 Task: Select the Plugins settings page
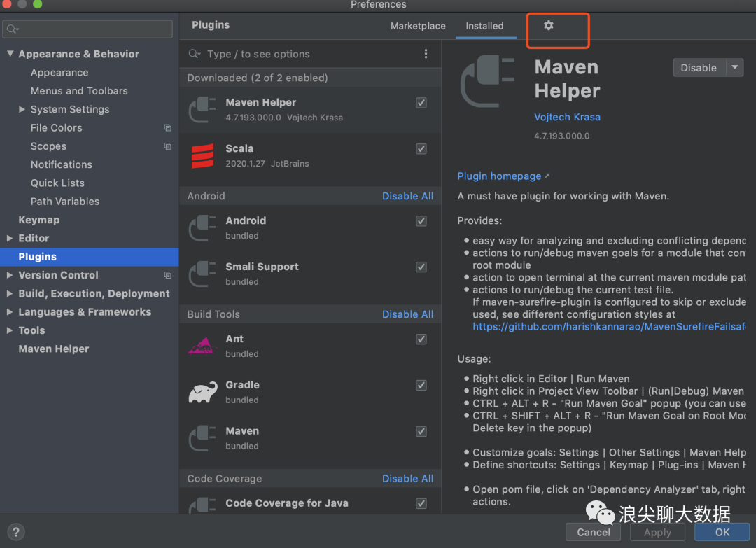(89, 257)
